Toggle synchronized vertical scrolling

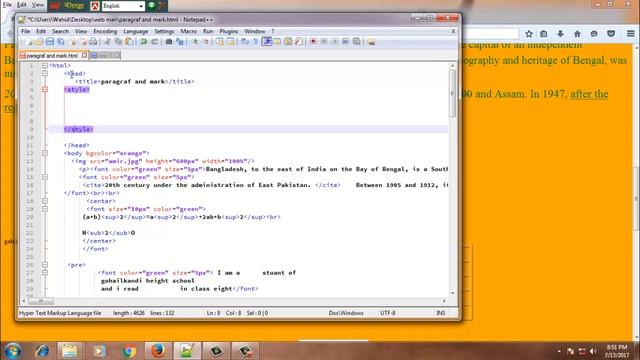(220, 42)
